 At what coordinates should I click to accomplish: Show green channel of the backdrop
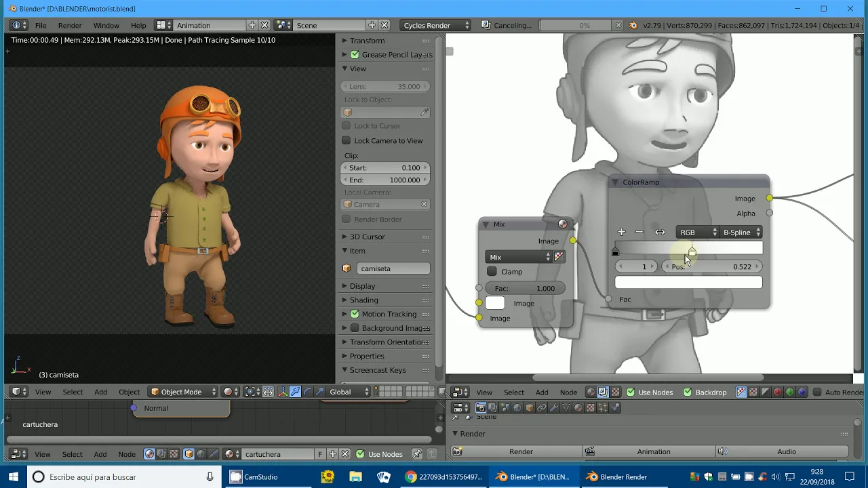coord(790,392)
